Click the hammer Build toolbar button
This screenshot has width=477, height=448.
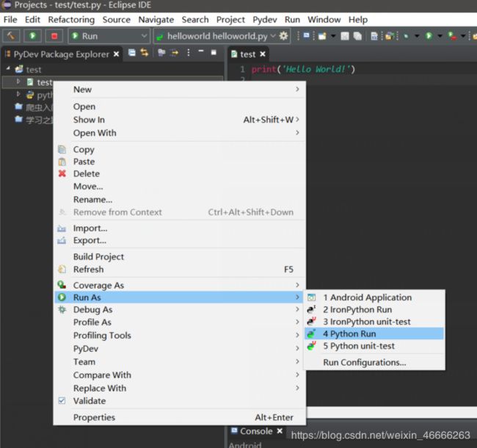pos(11,36)
